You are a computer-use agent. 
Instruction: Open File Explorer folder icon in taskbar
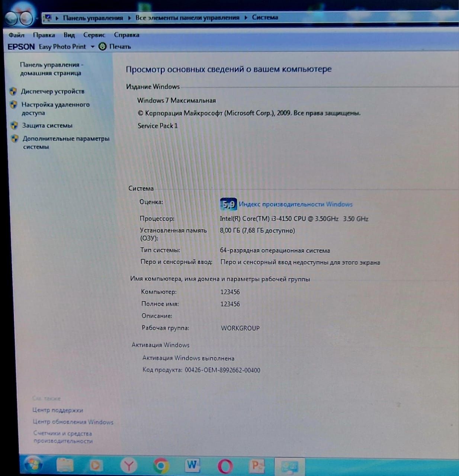(65, 465)
